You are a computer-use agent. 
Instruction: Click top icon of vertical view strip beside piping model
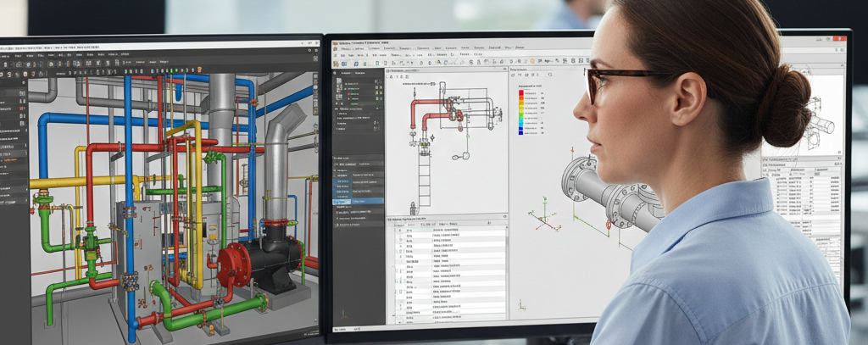(315, 76)
